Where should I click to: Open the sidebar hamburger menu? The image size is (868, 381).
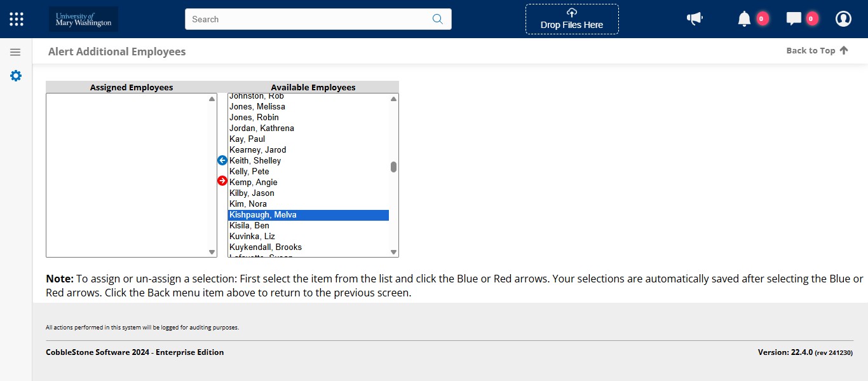click(15, 51)
